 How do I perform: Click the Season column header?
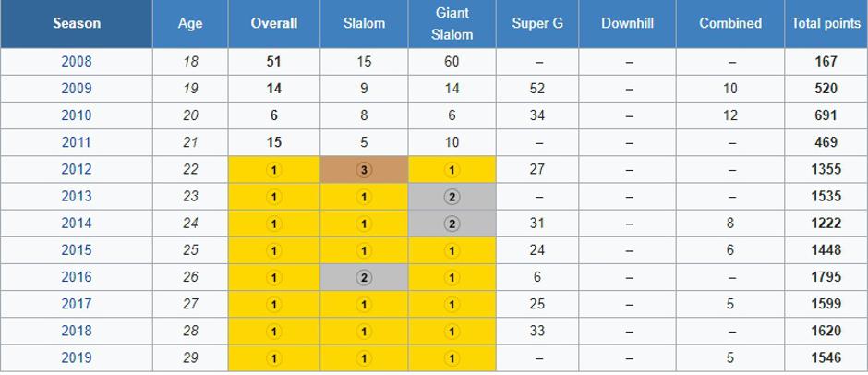point(76,23)
